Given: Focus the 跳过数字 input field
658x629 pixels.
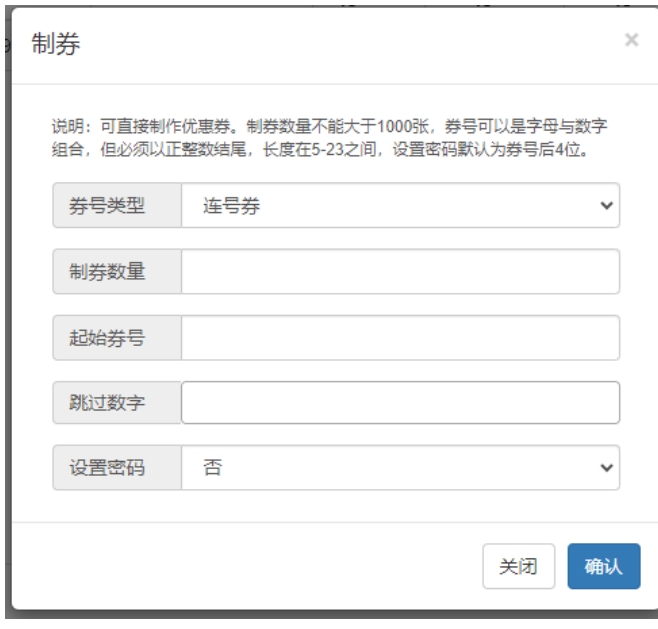Looking at the screenshot, I should (x=400, y=403).
